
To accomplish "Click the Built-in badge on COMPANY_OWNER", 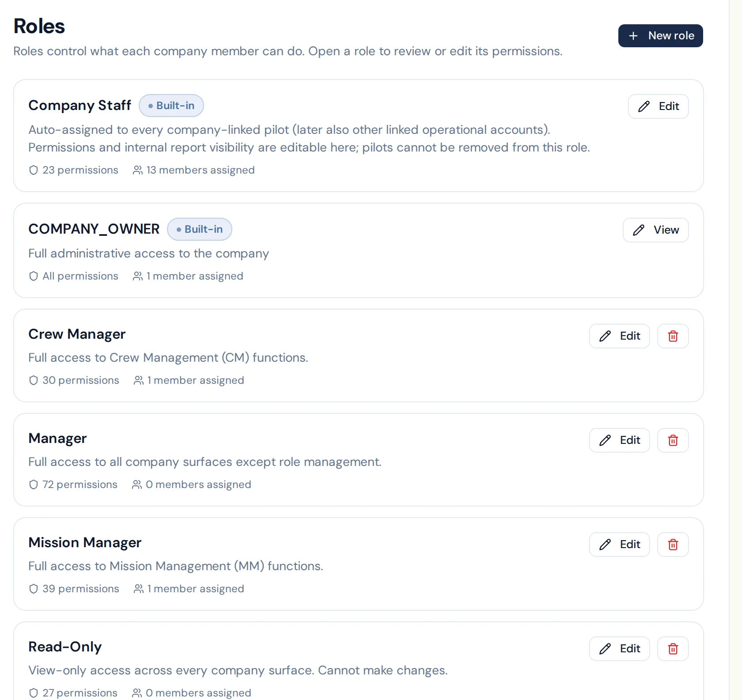I will [x=200, y=229].
